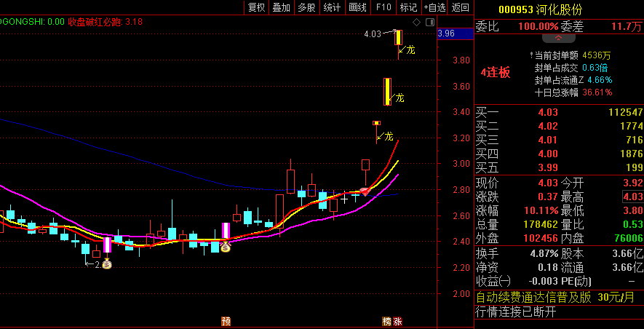Click the 买五 3.99 bid row
The width and height of the screenshot is (644, 329).
(559, 167)
